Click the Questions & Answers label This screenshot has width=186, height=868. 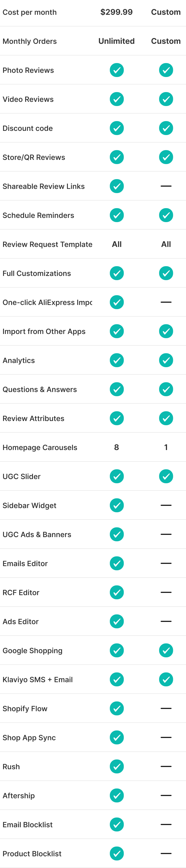[39, 389]
